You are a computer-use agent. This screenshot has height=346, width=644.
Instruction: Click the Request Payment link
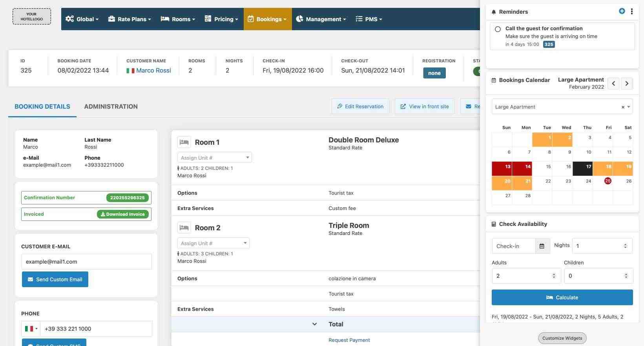pyautogui.click(x=349, y=340)
